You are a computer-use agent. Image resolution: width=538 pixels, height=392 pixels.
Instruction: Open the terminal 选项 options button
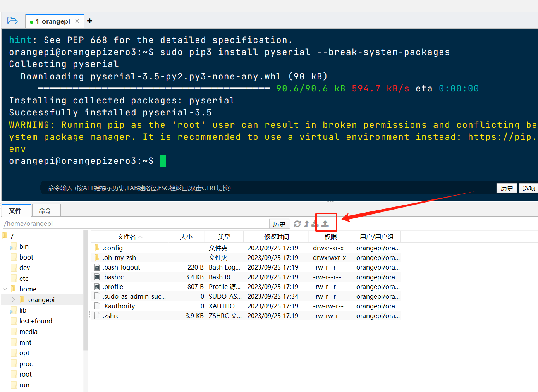(529, 188)
